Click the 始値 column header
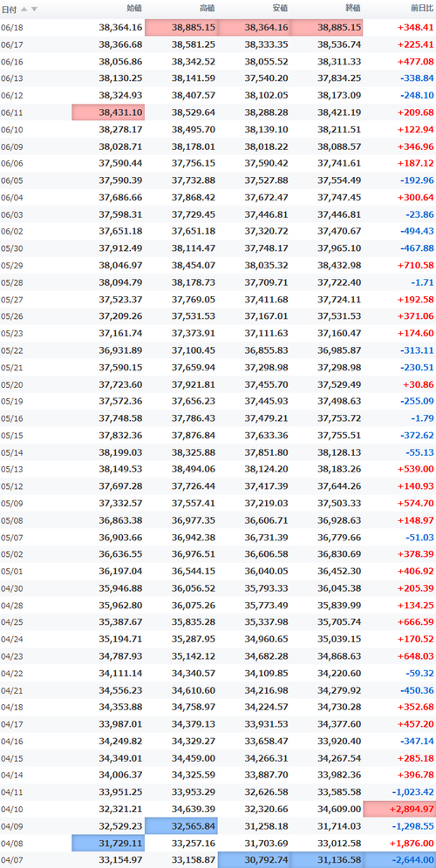This screenshot has width=436, height=868. click(134, 9)
